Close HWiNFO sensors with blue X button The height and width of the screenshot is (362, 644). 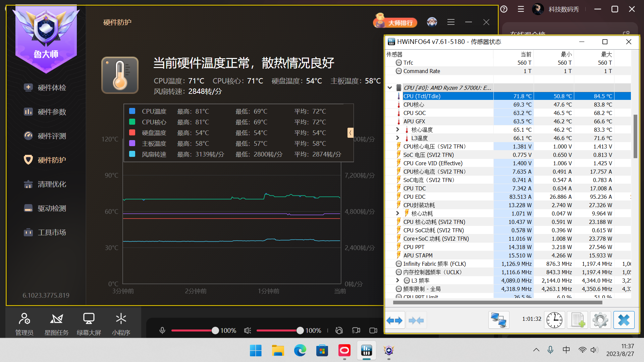tap(624, 320)
